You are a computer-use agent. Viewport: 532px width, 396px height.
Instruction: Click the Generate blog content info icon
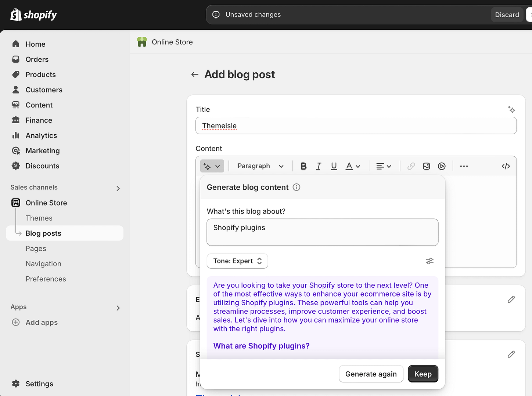(x=296, y=187)
